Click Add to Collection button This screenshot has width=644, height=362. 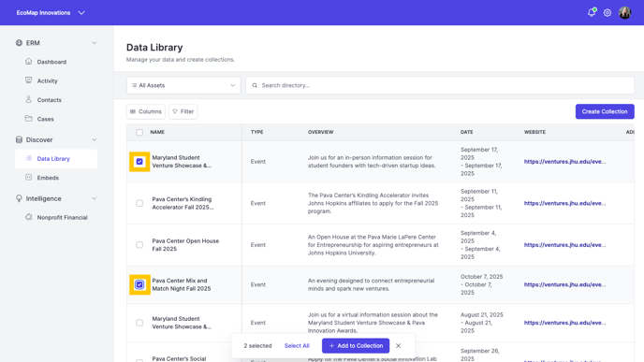pos(356,345)
